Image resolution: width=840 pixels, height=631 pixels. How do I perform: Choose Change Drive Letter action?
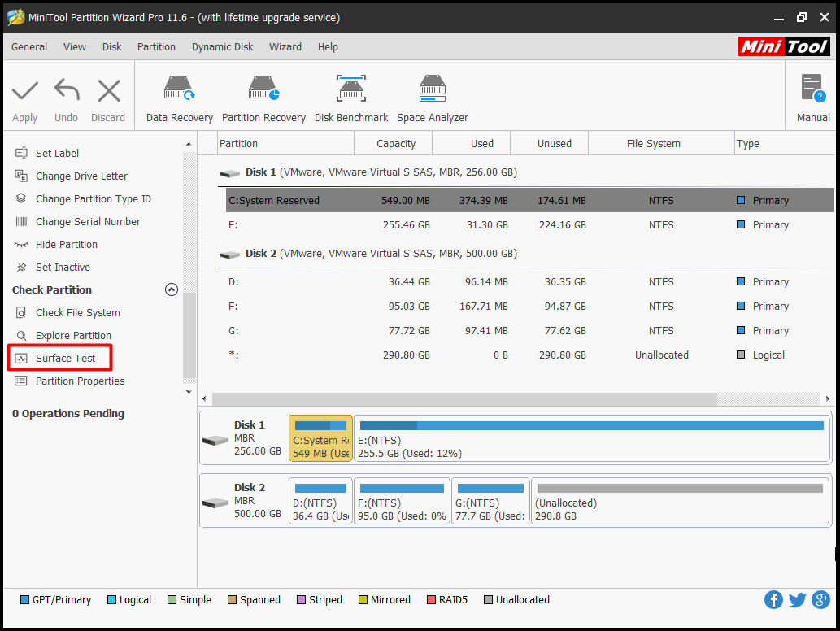81,176
